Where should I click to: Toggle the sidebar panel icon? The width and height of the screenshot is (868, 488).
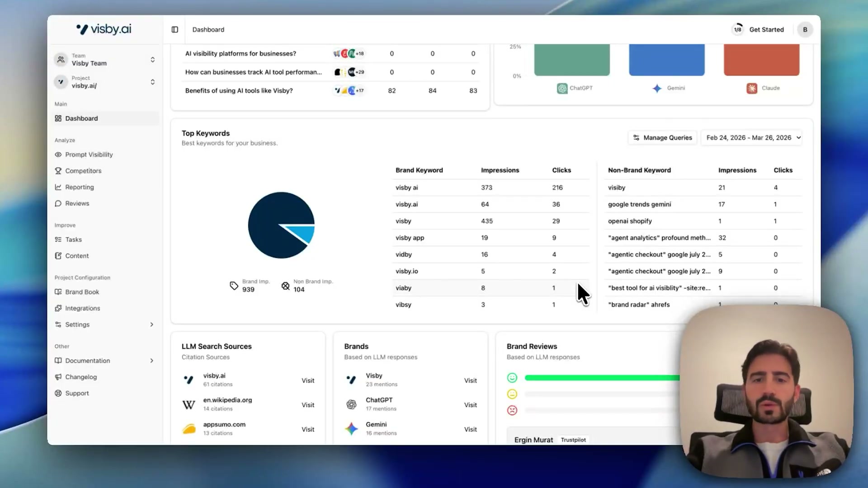(175, 30)
